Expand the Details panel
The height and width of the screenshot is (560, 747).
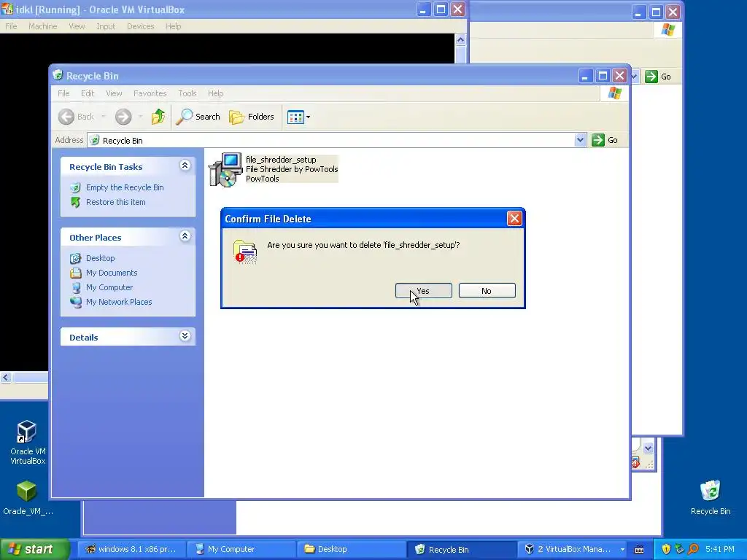(185, 336)
